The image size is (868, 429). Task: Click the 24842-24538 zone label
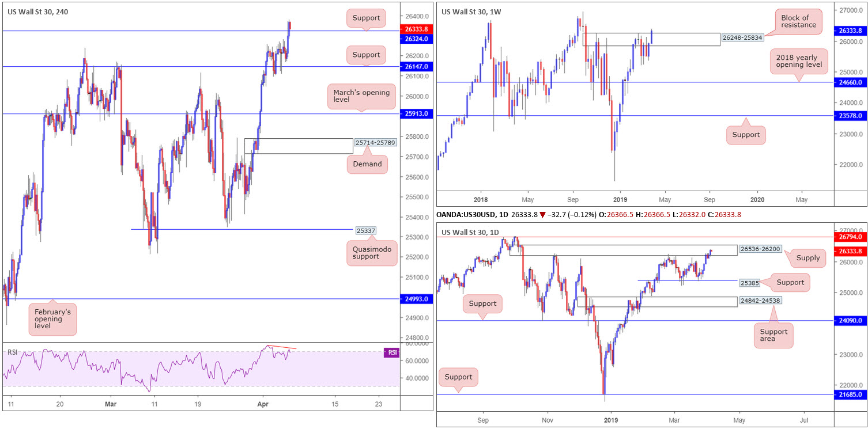point(761,301)
